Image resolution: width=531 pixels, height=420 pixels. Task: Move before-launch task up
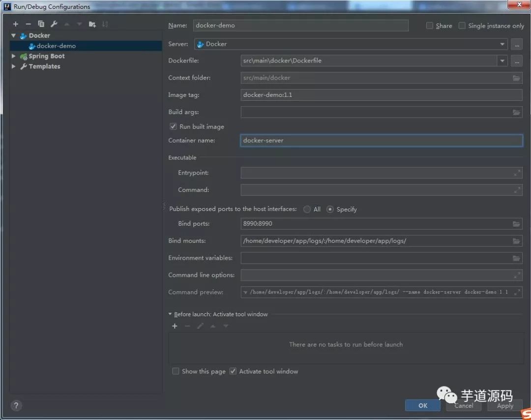click(x=213, y=326)
